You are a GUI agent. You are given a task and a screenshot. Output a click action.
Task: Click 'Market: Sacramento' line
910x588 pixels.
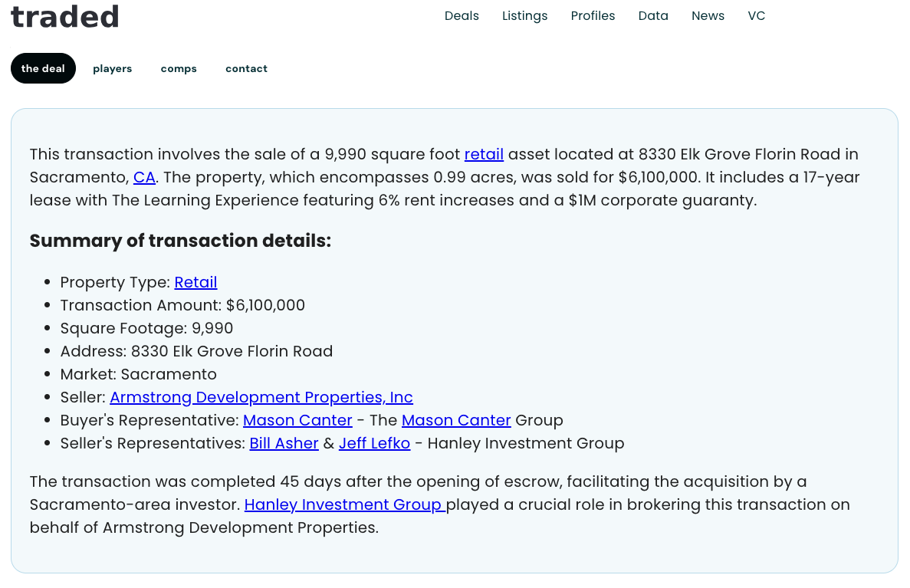tap(138, 374)
